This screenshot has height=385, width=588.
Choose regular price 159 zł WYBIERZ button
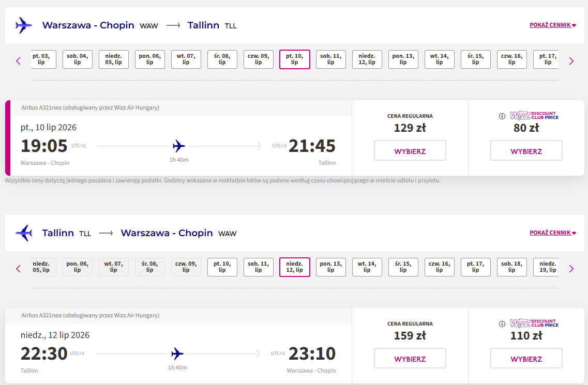coord(410,358)
